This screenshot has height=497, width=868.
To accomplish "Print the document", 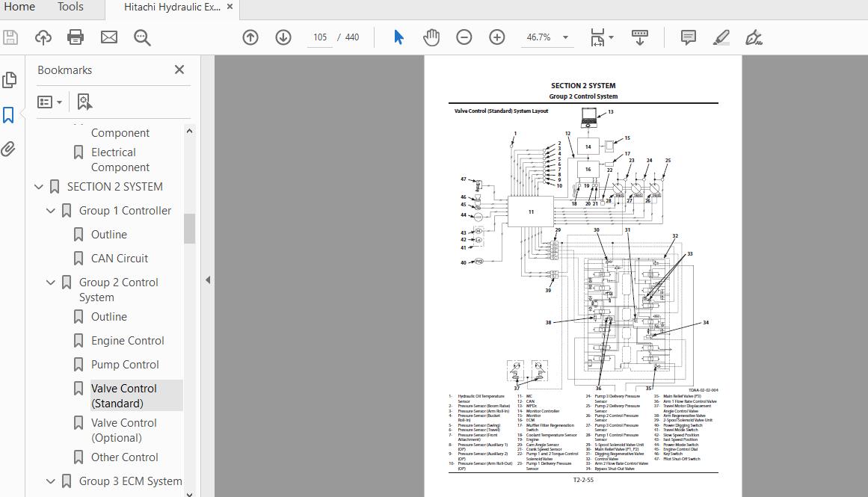I will [x=75, y=36].
